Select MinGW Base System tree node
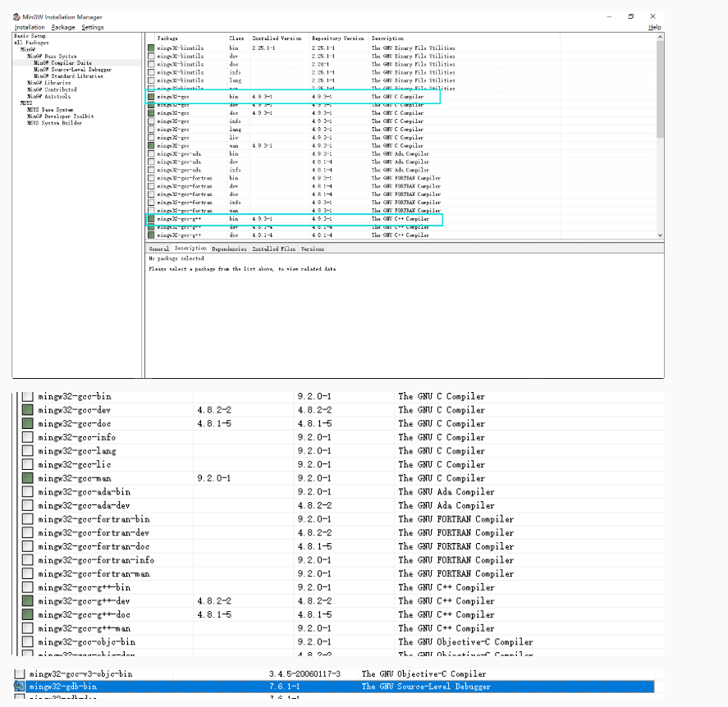Image resolution: width=728 pixels, height=707 pixels. pyautogui.click(x=52, y=56)
